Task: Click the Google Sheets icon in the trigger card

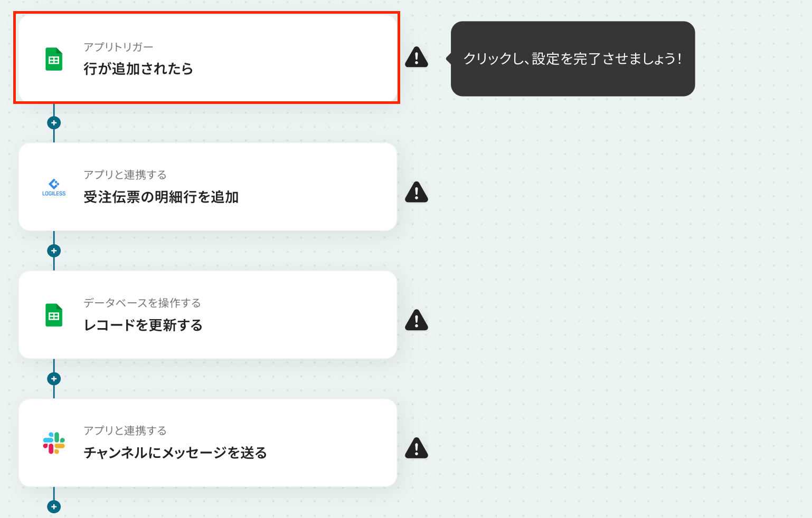Action: point(54,59)
